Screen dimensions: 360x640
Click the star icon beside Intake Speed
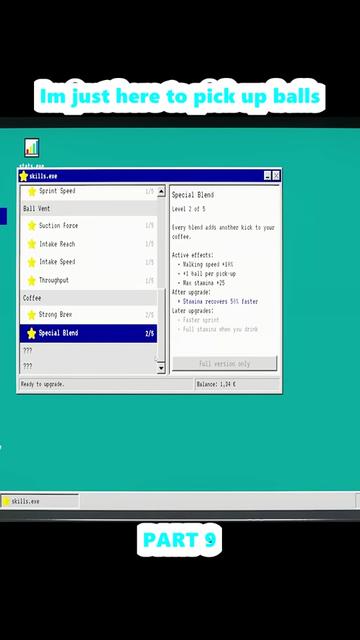(x=32, y=262)
